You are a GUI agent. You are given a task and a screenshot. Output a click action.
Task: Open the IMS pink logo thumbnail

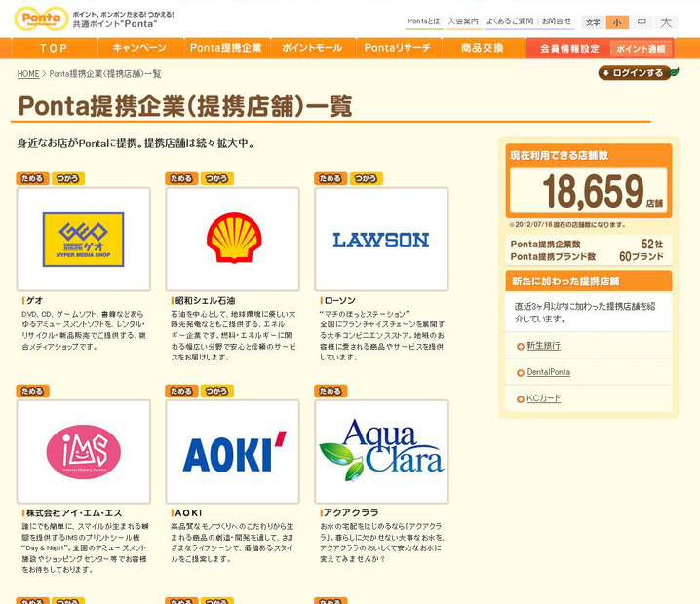(84, 452)
